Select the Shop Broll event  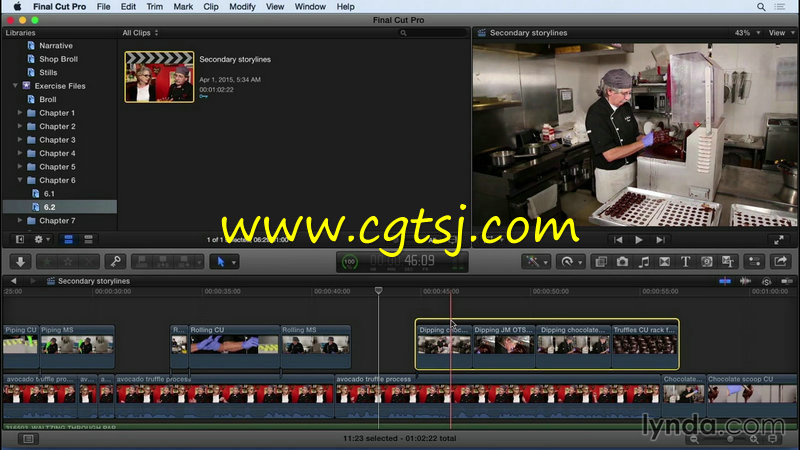(x=59, y=59)
